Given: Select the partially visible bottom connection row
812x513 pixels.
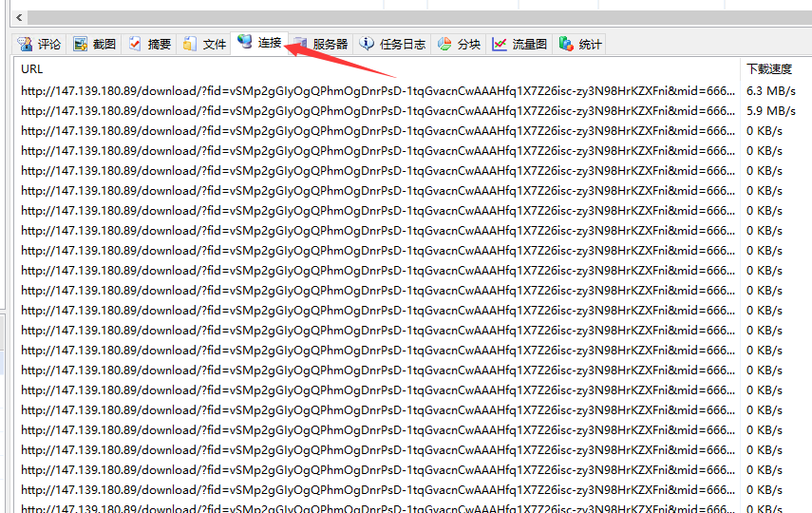Looking at the screenshot, I should [x=377, y=508].
